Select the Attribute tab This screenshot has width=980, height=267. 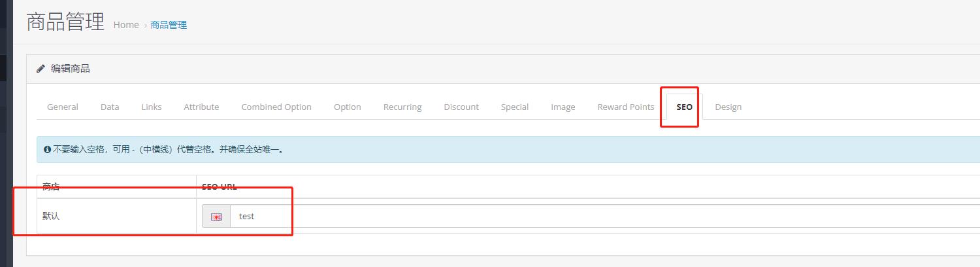tap(201, 107)
